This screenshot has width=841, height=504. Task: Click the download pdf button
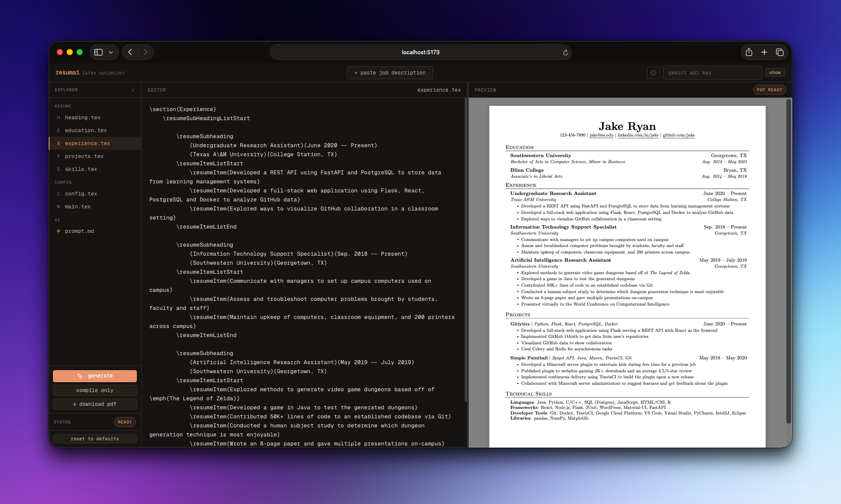(x=95, y=404)
